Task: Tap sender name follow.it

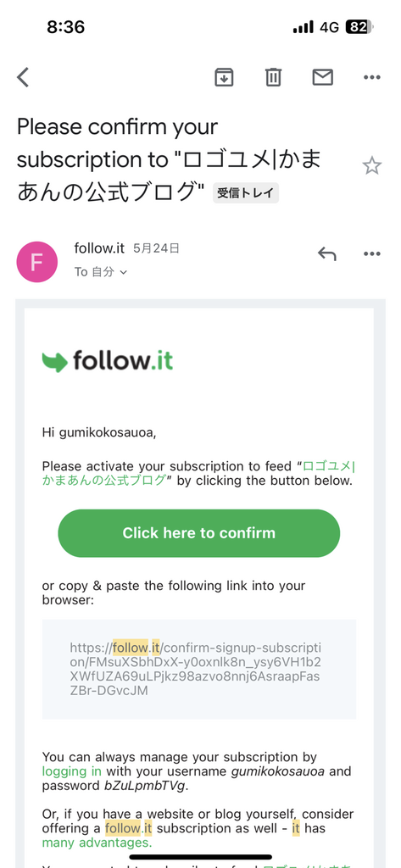Action: coord(99,248)
